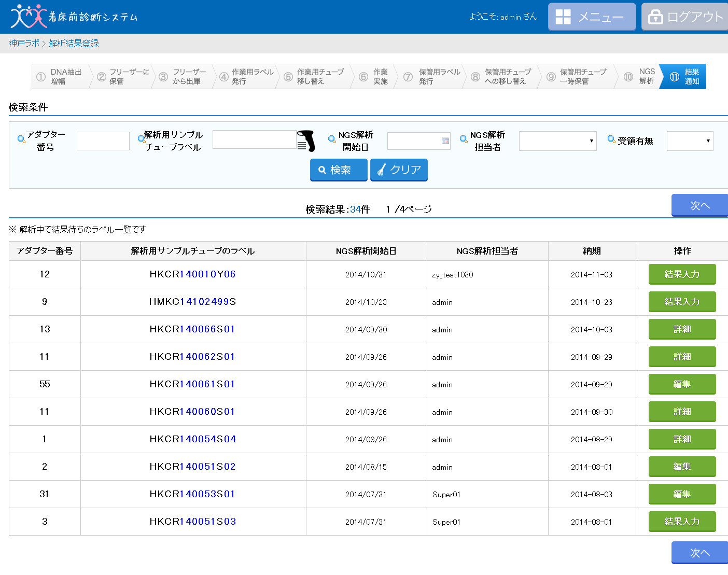Click the magnifier icon beside 受領有無
Screen dimensions: 728x575
611,139
